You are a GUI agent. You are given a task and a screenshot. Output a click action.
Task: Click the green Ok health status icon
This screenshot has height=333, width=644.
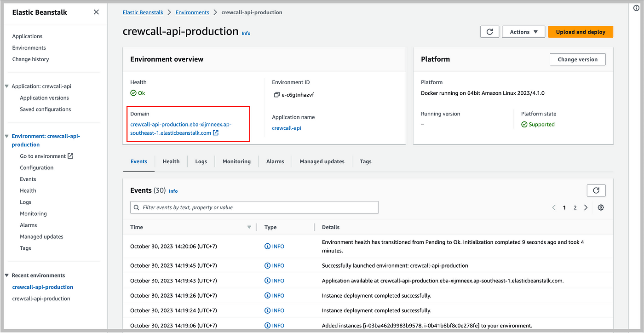click(x=133, y=93)
